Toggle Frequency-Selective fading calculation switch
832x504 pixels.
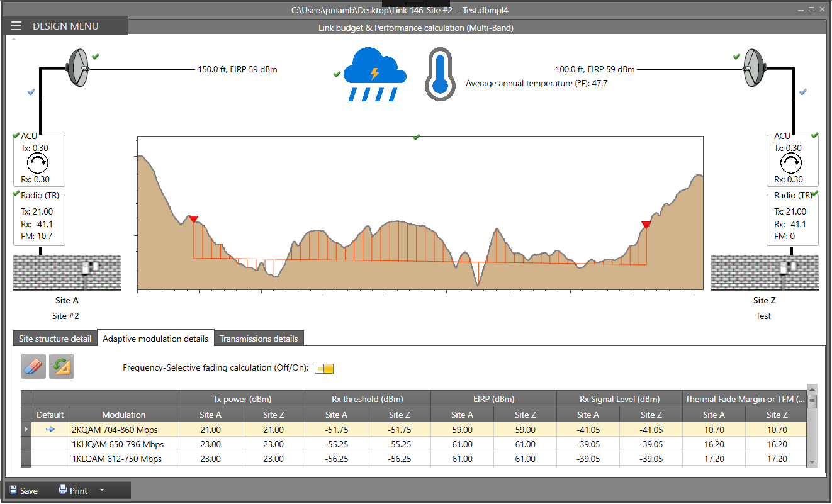[x=325, y=368]
